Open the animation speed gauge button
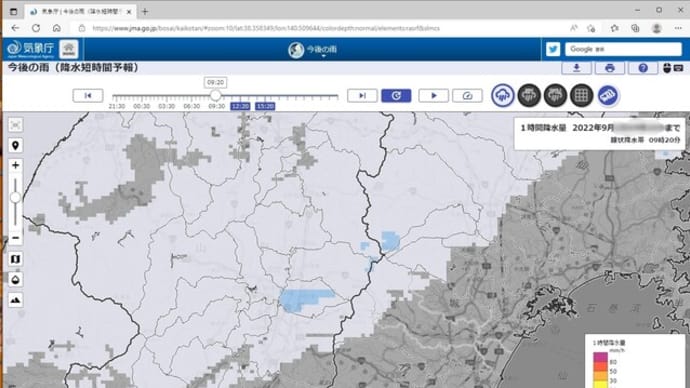The image size is (690, 388). [x=467, y=95]
